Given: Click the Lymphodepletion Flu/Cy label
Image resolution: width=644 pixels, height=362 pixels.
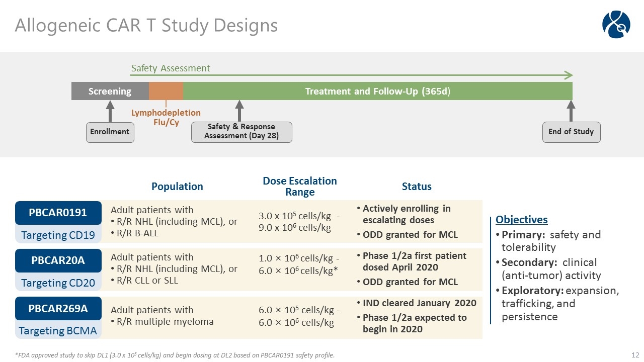Looking at the screenshot, I should coord(166,117).
